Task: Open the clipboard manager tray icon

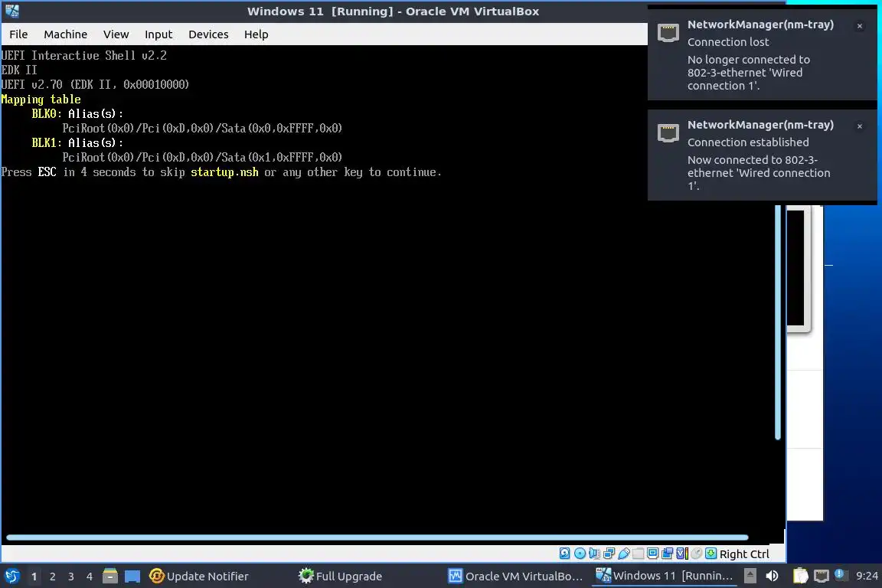Action: 800,576
